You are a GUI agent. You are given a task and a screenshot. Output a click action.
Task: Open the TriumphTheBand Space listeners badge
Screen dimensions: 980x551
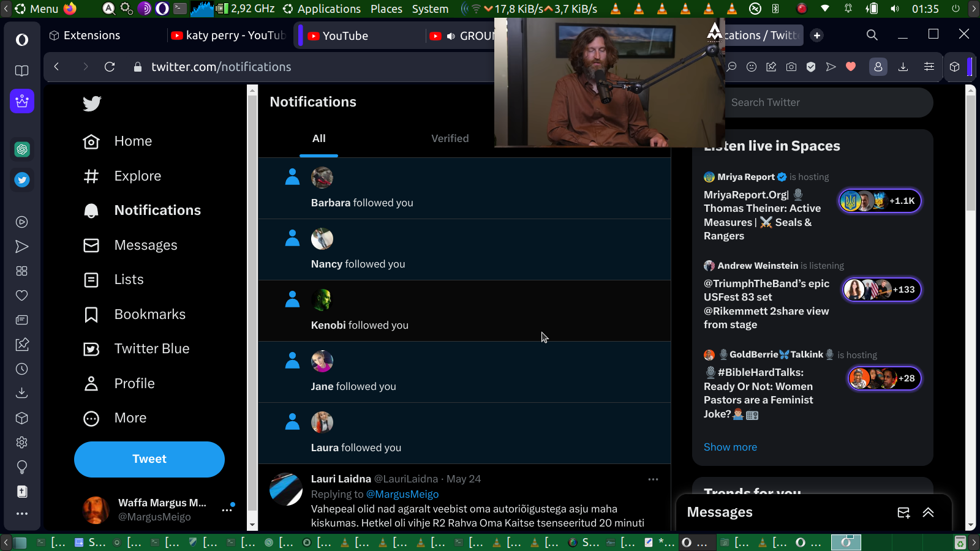(x=882, y=290)
